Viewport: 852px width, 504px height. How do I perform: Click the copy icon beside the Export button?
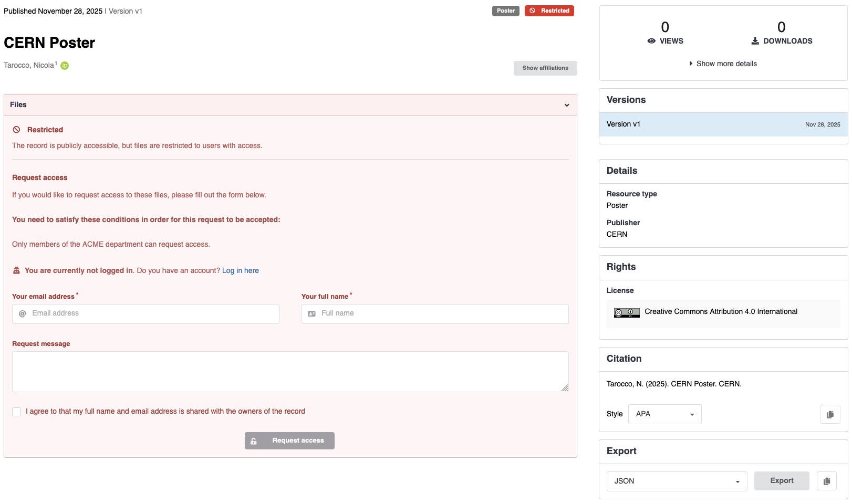(827, 480)
